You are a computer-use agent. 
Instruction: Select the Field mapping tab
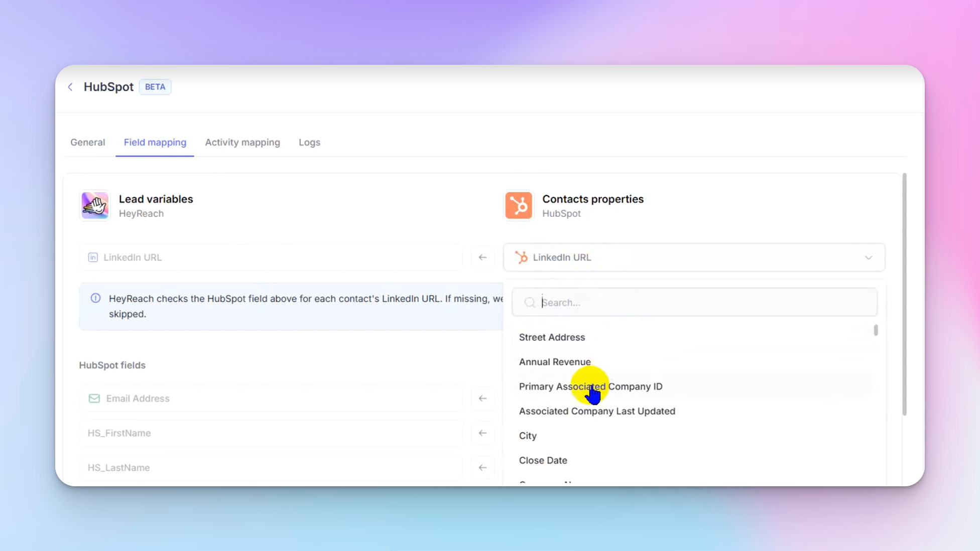[x=155, y=143]
